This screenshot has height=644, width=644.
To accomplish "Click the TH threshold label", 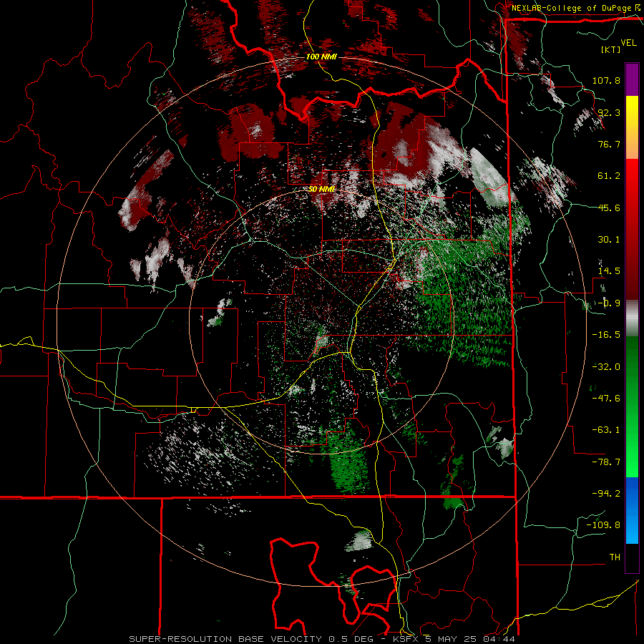I will point(615,557).
